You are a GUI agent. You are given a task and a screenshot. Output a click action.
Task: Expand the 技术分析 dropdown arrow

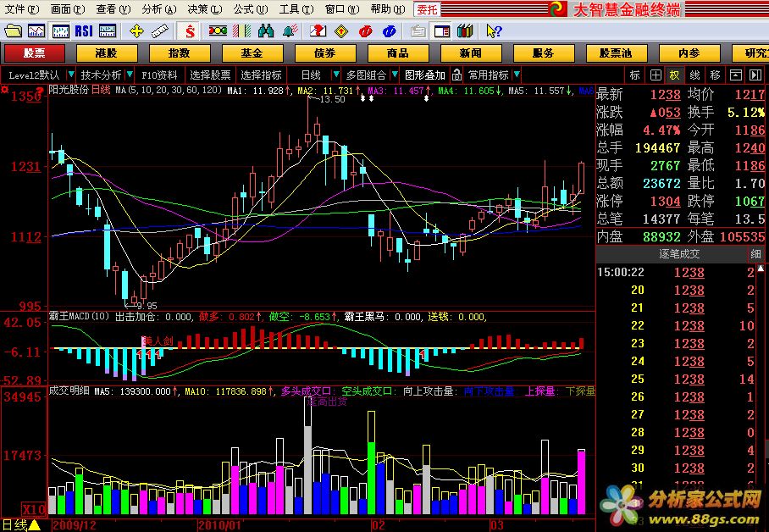coord(130,75)
